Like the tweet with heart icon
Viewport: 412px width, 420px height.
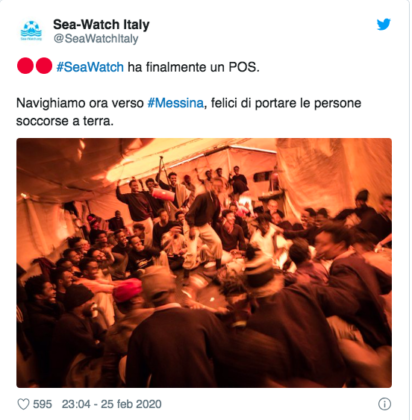pyautogui.click(x=23, y=404)
